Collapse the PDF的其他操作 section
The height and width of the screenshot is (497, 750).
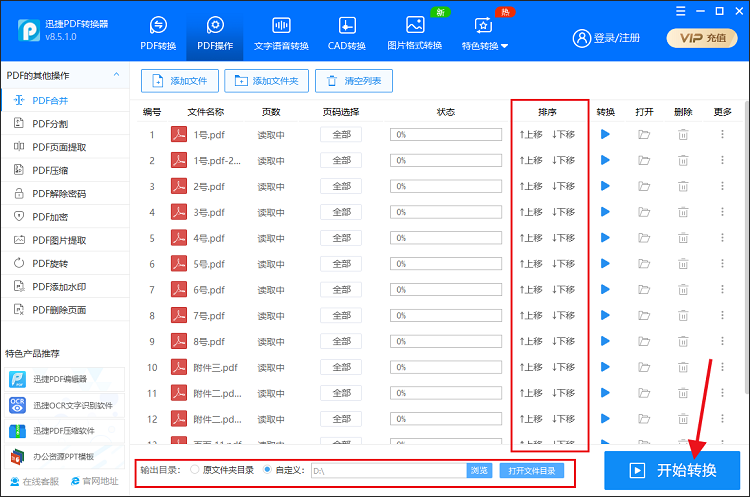(x=116, y=75)
